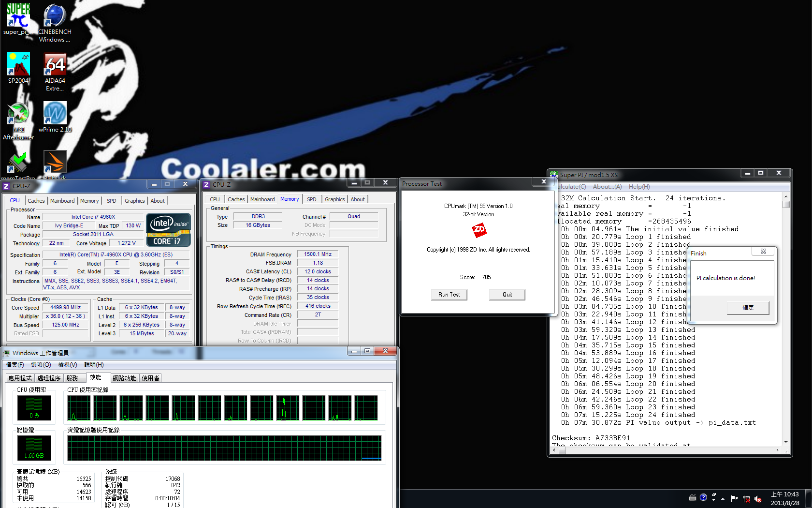Switch to CPU tab in the Memory CPU-Z window
The image size is (812, 508).
point(215,199)
